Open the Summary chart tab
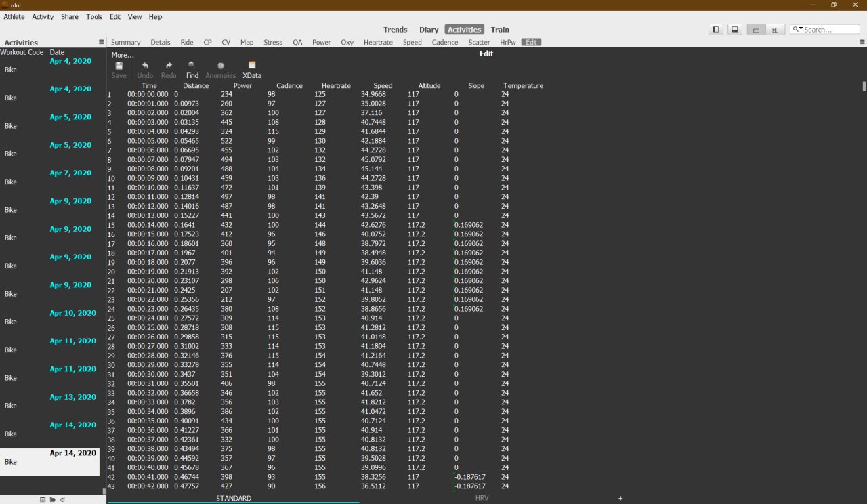 point(125,42)
